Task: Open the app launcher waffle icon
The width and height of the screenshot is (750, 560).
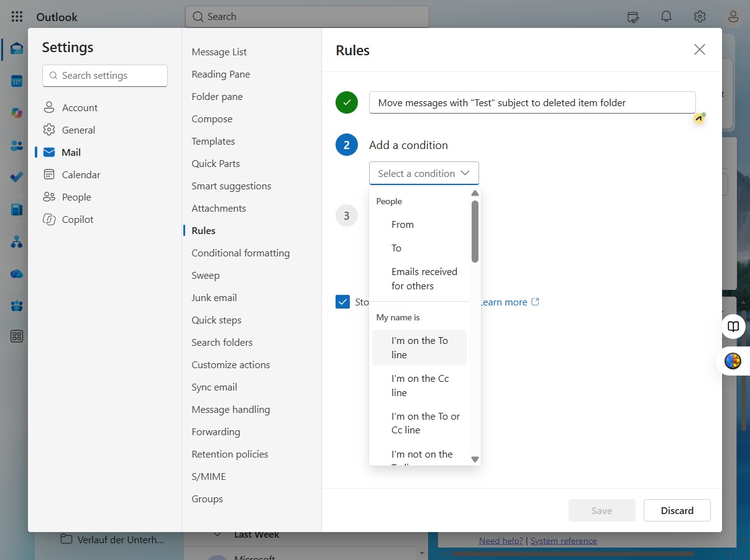Action: pos(17,17)
